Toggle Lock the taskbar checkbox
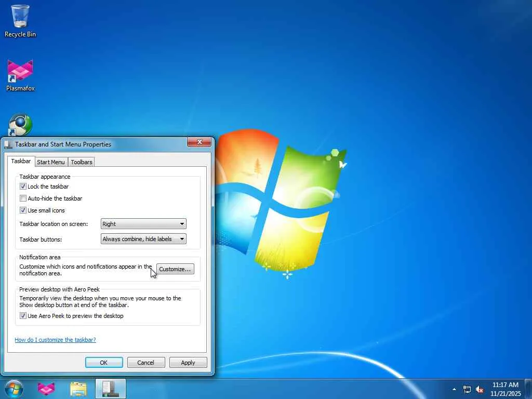The image size is (532, 399). pos(23,187)
